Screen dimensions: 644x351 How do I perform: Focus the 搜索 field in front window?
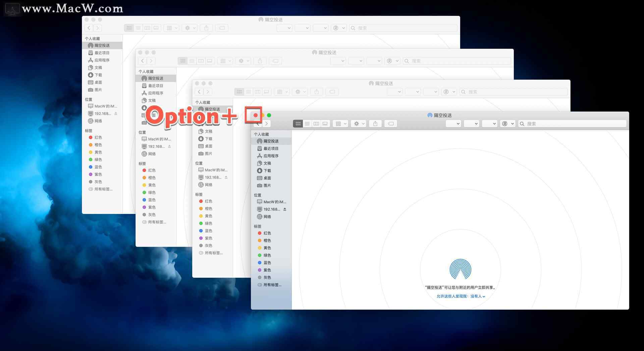click(572, 124)
